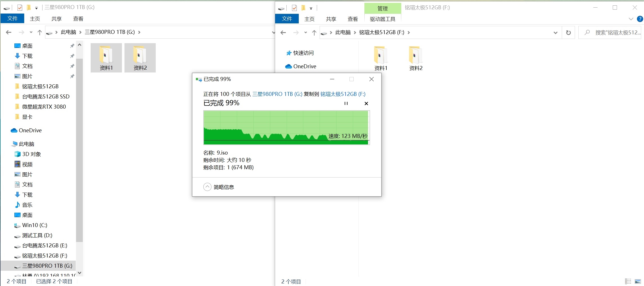
Task: Open 文件 menu in left G: window
Action: click(12, 19)
